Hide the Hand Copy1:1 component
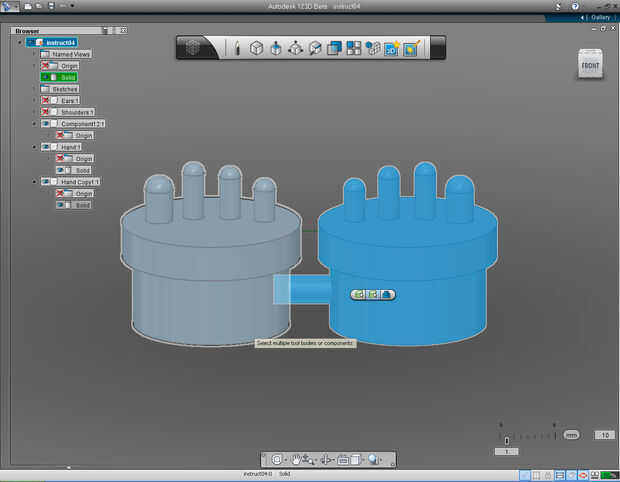The width and height of the screenshot is (620, 482). pos(45,182)
